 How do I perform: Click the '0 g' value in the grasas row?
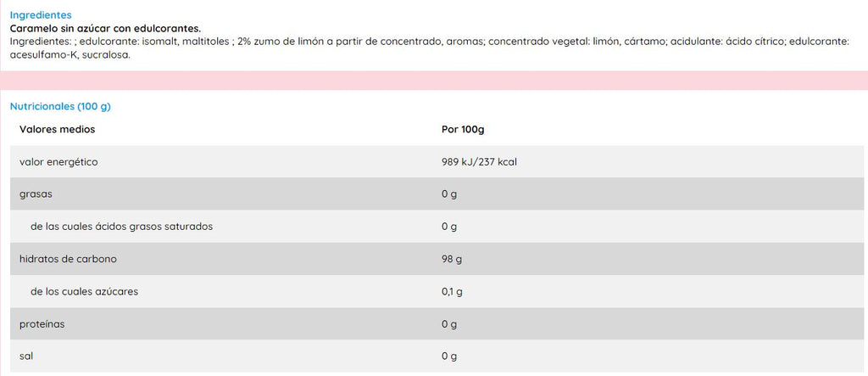click(449, 194)
